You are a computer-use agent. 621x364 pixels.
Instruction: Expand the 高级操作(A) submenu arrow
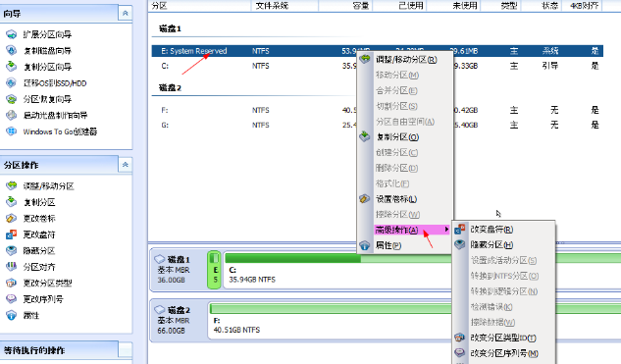coord(446,230)
